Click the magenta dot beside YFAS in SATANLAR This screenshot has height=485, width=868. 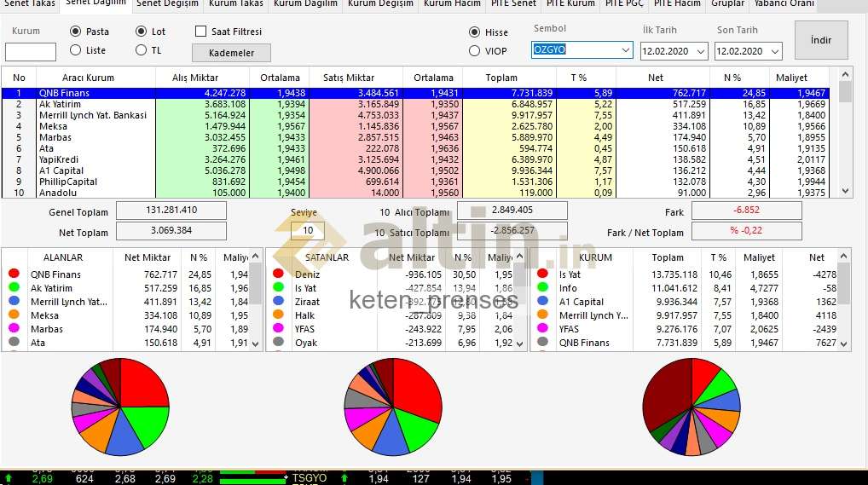point(279,328)
